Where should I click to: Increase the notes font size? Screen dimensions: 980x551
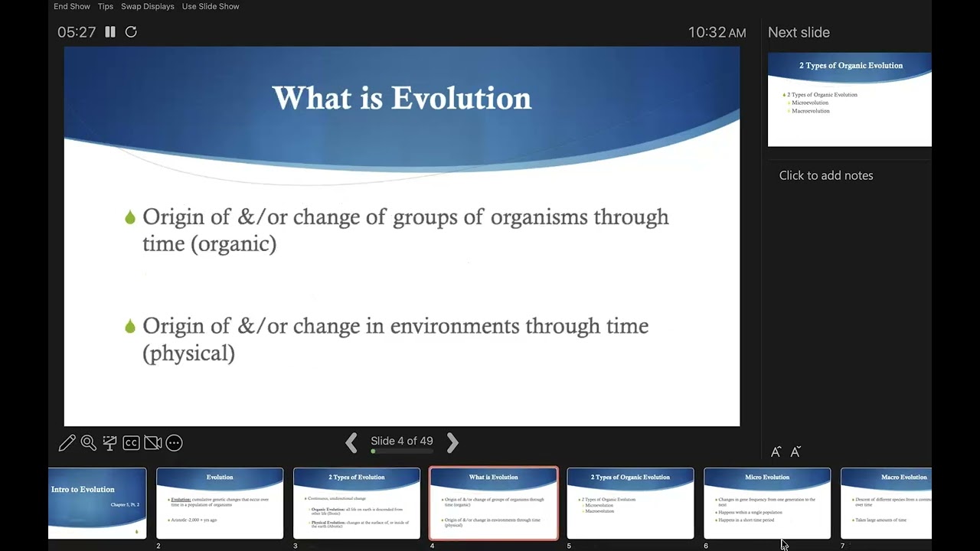tap(776, 452)
